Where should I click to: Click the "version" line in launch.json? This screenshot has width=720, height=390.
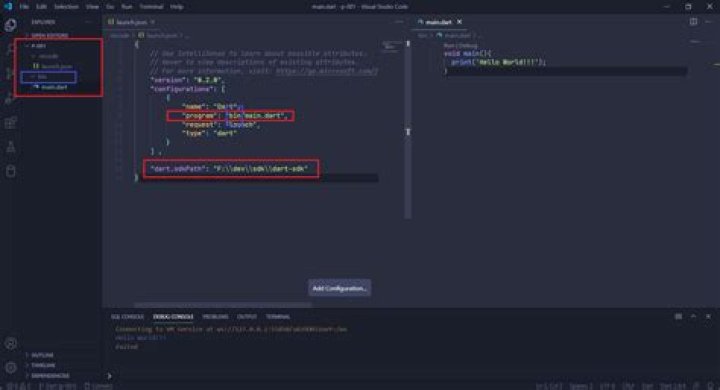tap(187, 80)
